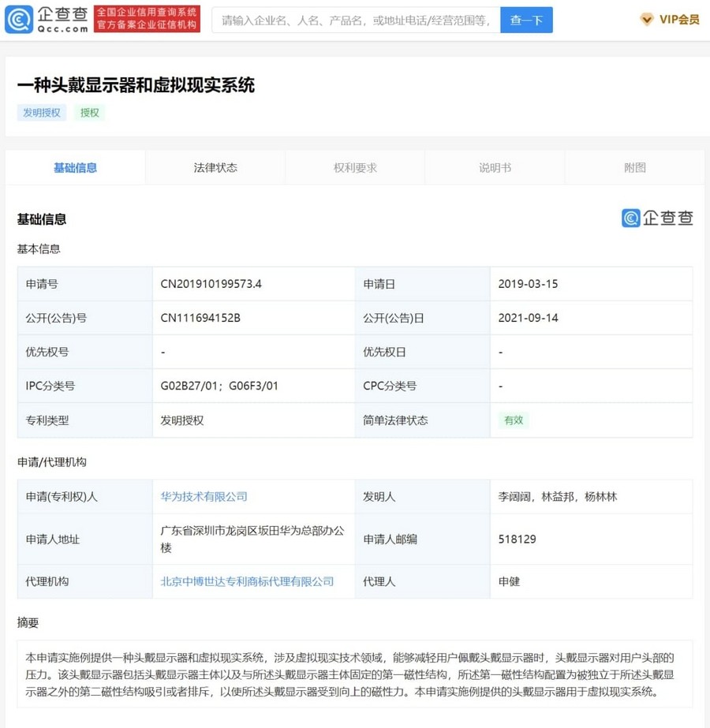Click publication number CN111694152B

pos(200,318)
